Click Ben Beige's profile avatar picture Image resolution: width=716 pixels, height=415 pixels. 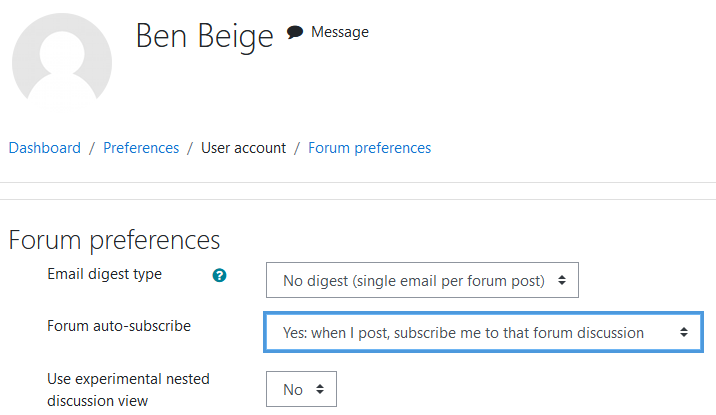point(62,60)
